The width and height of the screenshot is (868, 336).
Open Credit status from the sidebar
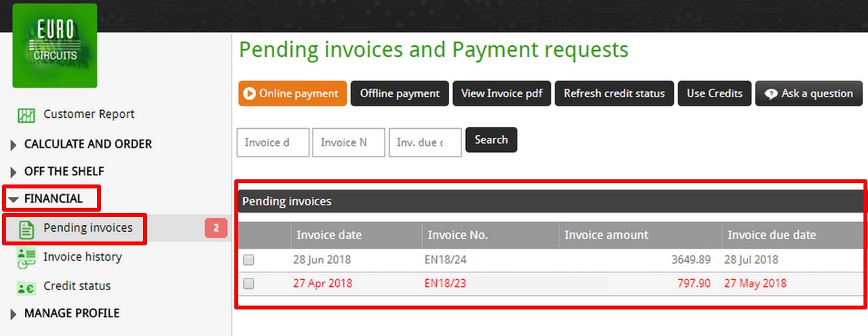pyautogui.click(x=77, y=286)
